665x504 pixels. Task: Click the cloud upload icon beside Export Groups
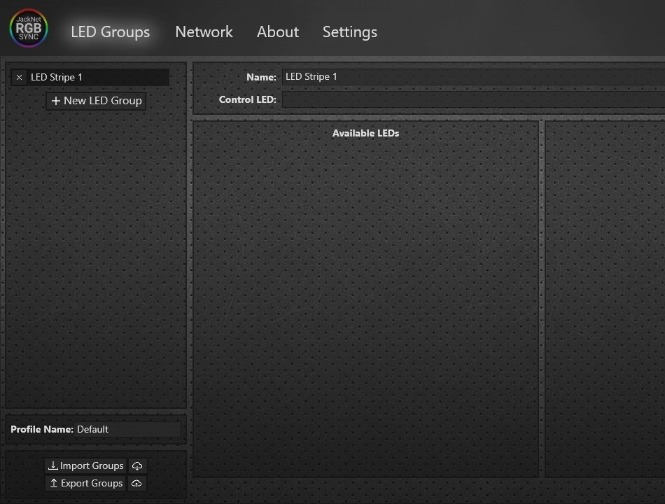point(137,483)
